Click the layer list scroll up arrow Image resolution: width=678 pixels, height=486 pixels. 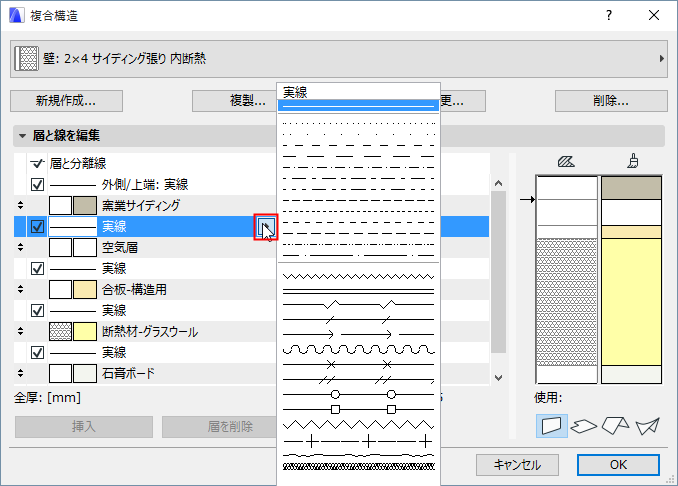(499, 183)
